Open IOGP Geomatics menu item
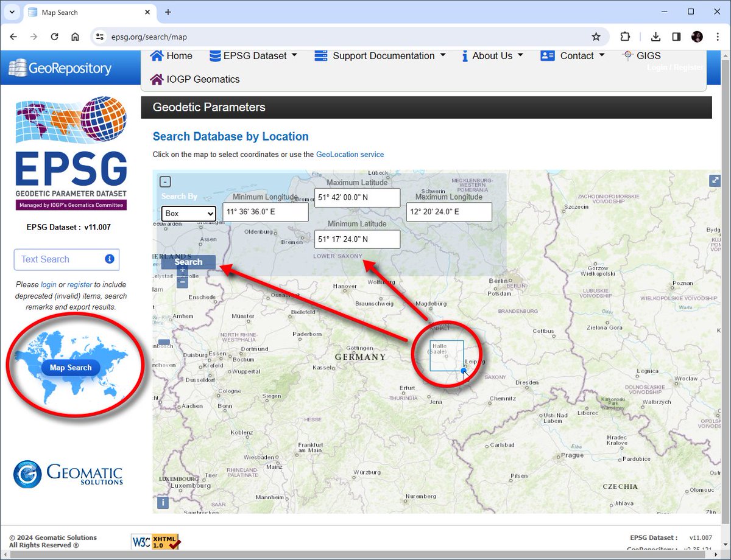Image resolution: width=731 pixels, height=560 pixels. pyautogui.click(x=195, y=79)
